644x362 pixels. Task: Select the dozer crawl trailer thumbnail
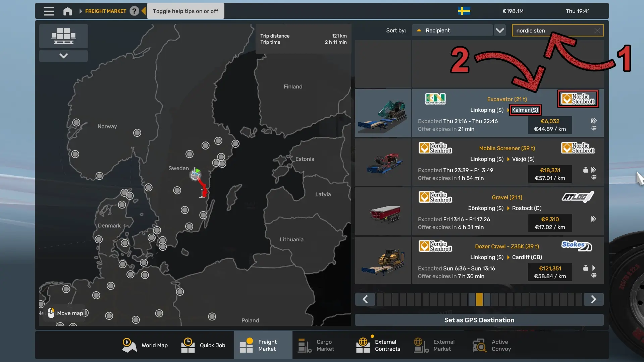click(x=383, y=260)
